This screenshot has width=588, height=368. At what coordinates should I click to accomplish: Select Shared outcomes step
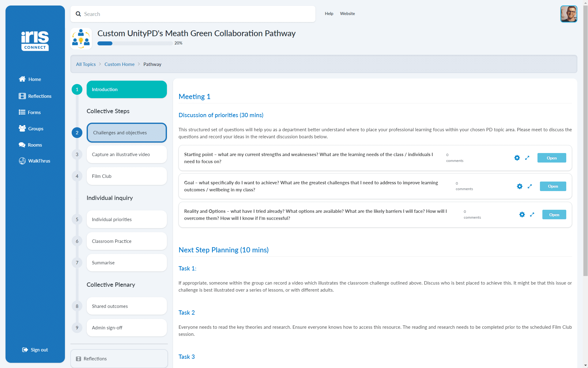127,306
